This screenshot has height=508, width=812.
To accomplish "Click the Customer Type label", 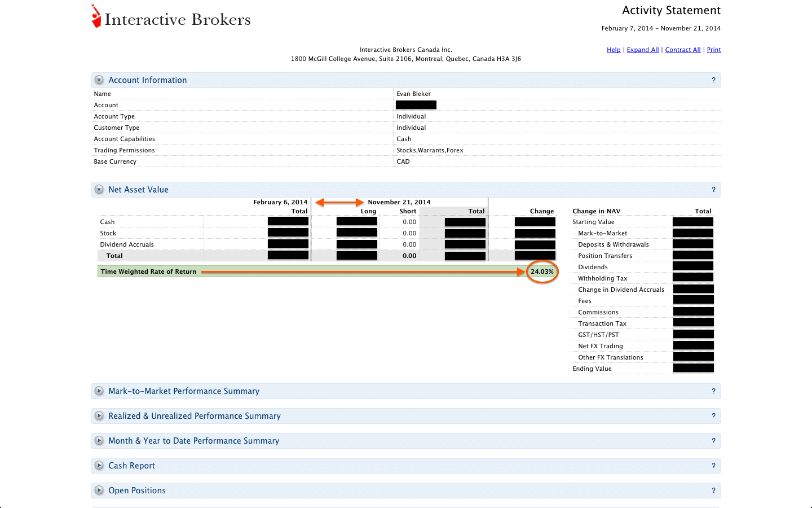I will (116, 128).
